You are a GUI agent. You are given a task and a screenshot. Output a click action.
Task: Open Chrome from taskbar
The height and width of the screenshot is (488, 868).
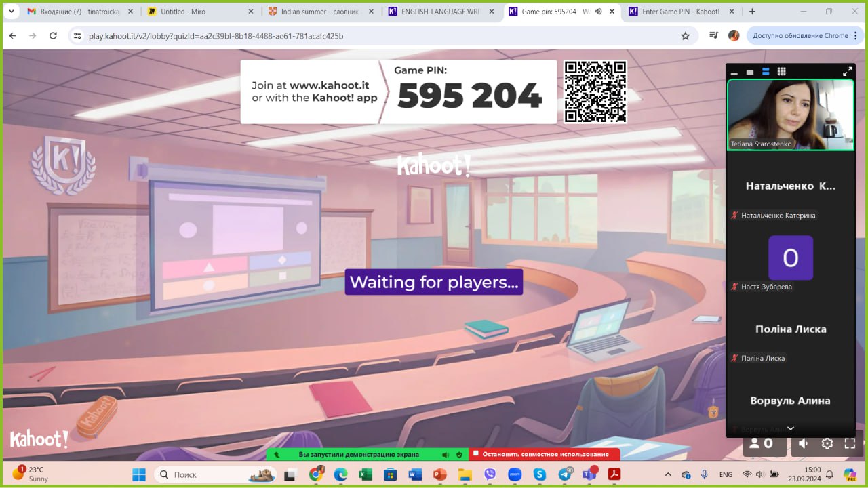[317, 474]
